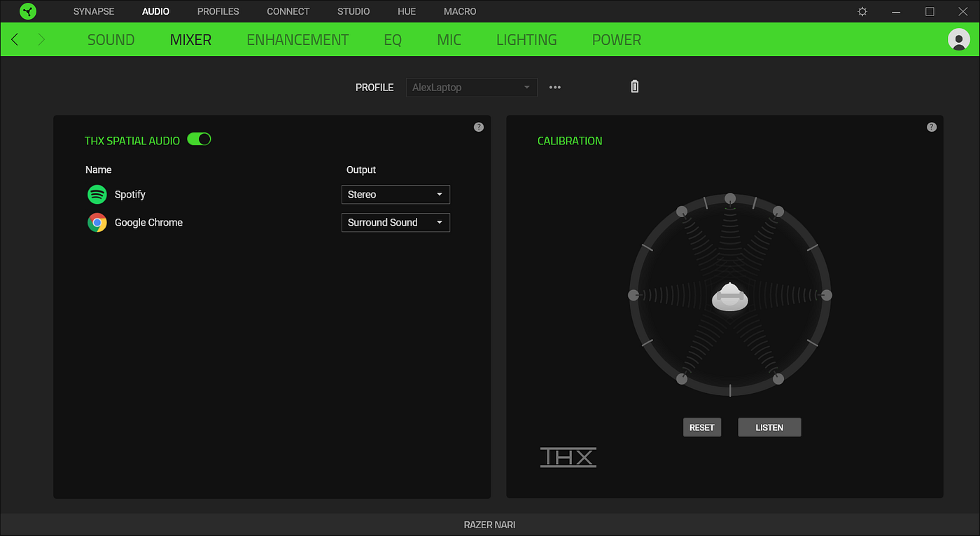The height and width of the screenshot is (536, 980).
Task: Open profile options three-dot menu
Action: click(555, 88)
